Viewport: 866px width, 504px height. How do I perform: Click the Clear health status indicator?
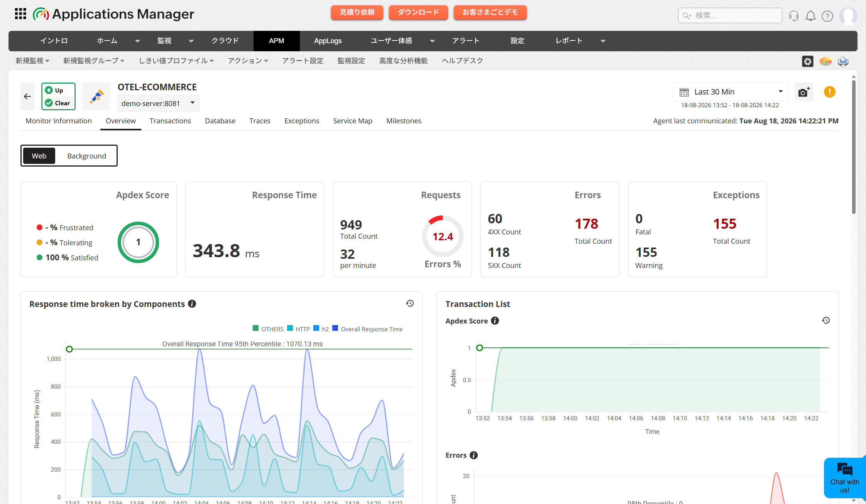click(58, 103)
